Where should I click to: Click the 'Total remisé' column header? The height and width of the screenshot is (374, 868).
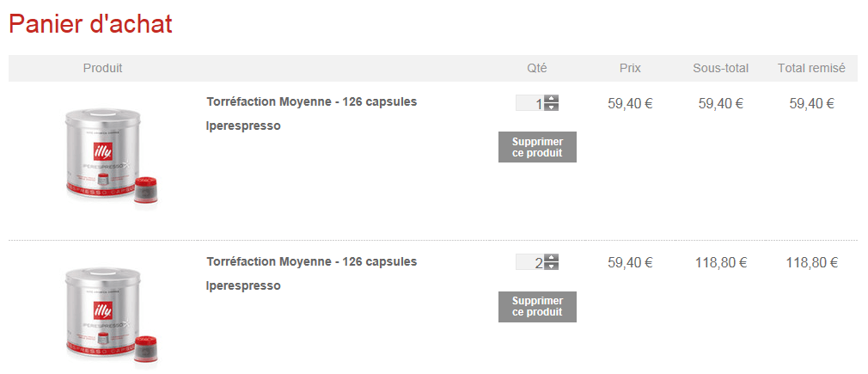[811, 68]
